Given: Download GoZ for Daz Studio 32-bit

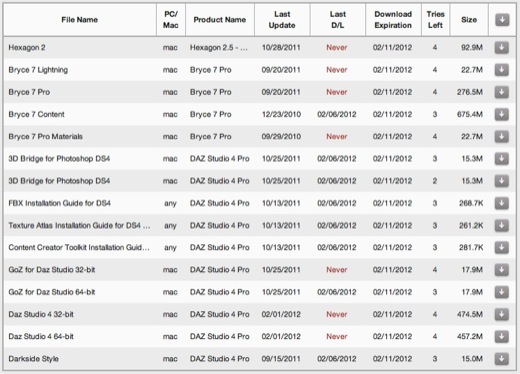Looking at the screenshot, I should pos(502,270).
